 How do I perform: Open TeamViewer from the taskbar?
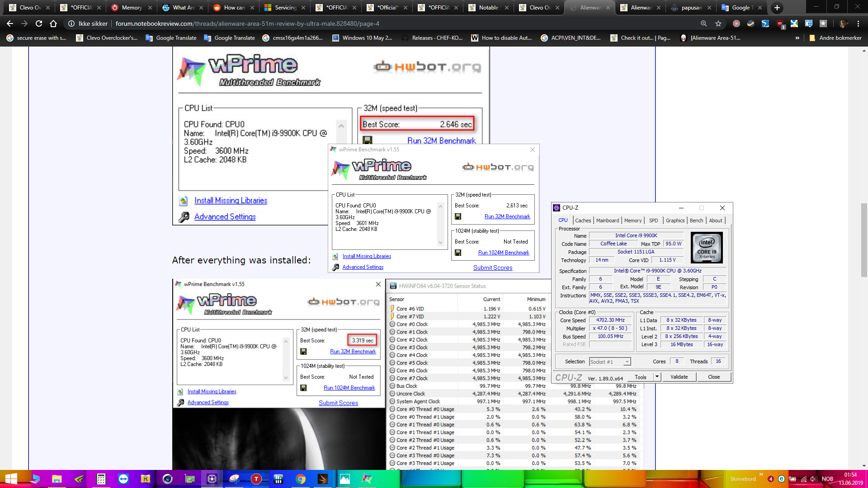point(123,479)
